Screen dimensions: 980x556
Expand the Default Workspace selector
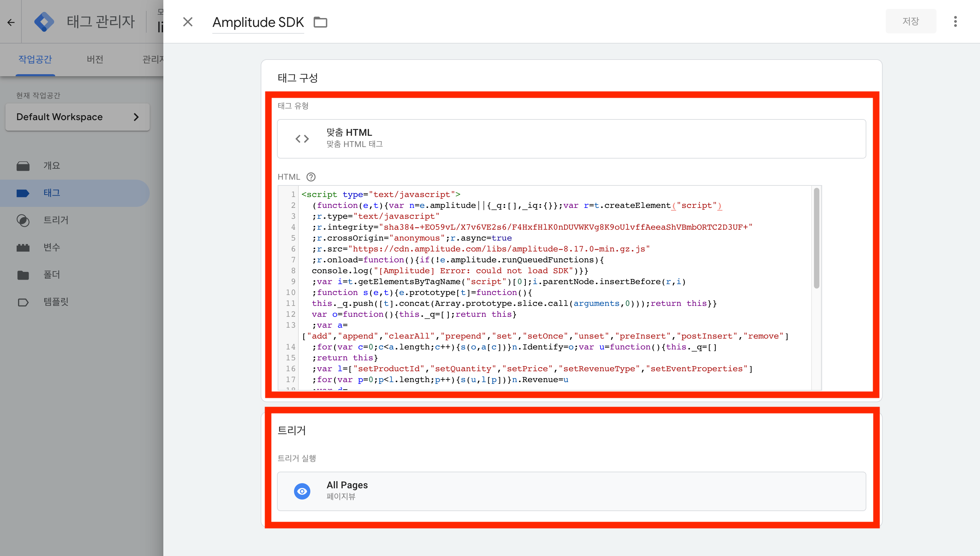coord(78,117)
